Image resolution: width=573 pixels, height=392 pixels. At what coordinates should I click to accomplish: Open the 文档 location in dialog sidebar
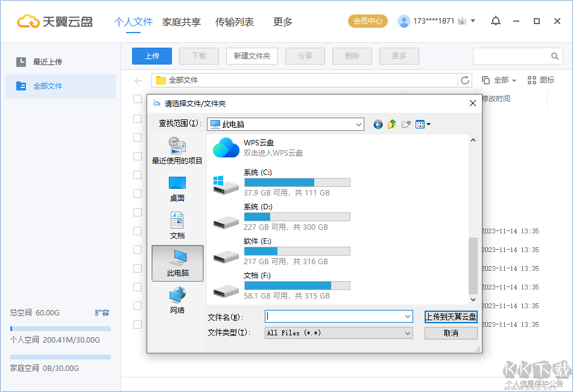click(x=177, y=225)
